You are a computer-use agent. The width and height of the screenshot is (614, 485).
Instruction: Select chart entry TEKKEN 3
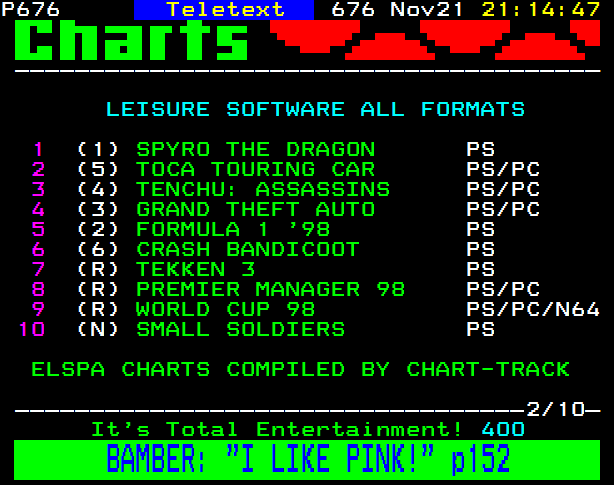pos(195,269)
